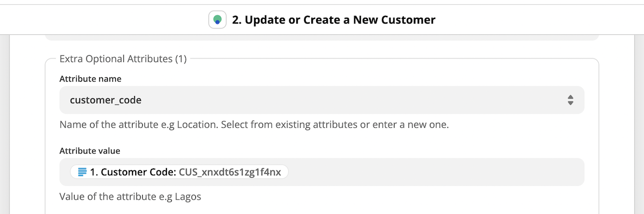Image resolution: width=644 pixels, height=214 pixels.
Task: Click the Attribute value input field
Action: pos(321,172)
